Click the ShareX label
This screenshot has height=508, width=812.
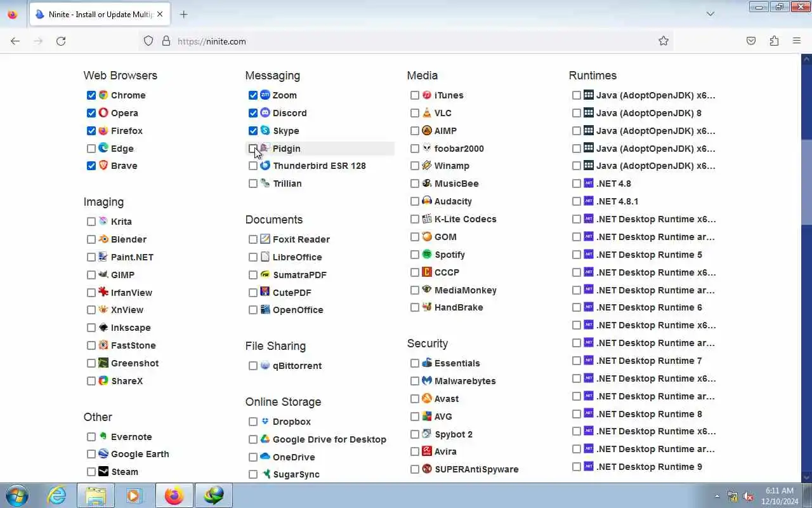tap(127, 381)
